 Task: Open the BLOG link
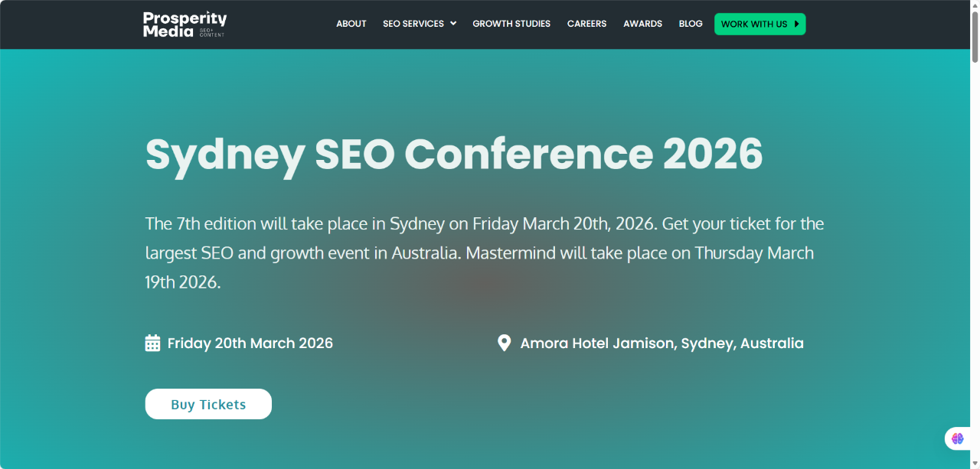[691, 24]
